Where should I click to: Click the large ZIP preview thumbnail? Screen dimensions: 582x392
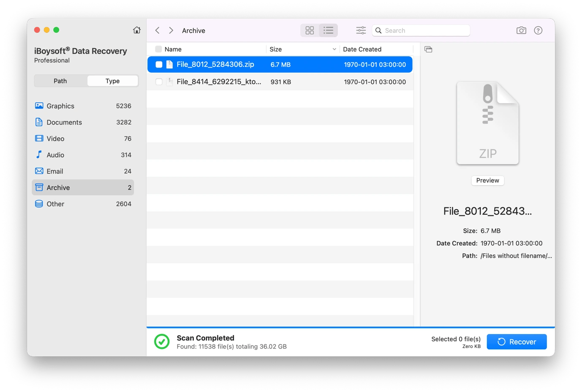pyautogui.click(x=488, y=123)
